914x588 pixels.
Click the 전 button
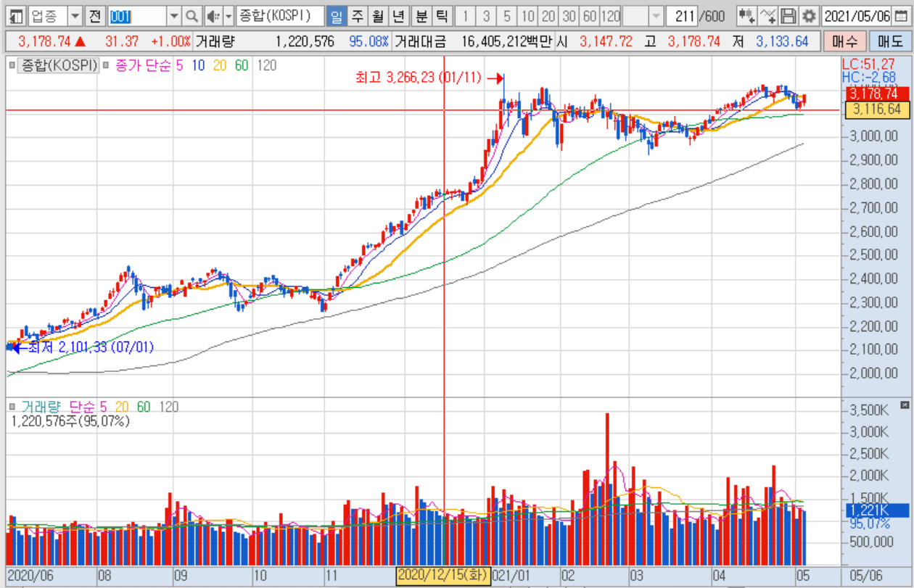[x=96, y=15]
